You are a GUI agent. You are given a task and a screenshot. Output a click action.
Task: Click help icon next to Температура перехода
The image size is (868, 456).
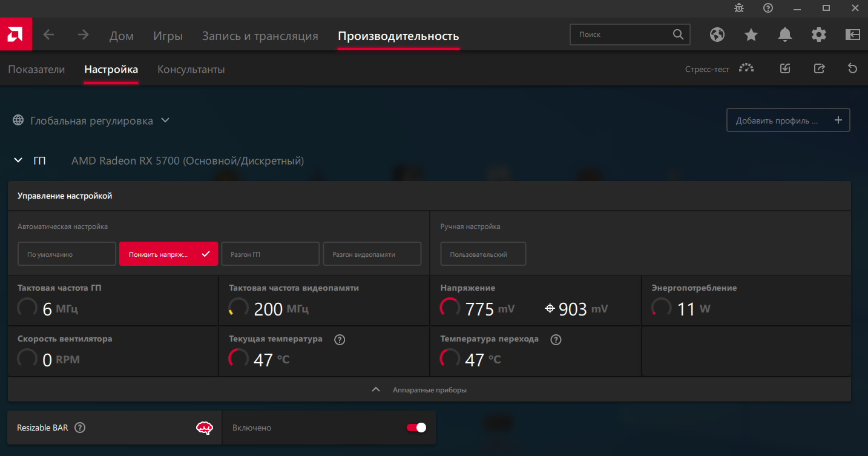click(556, 339)
